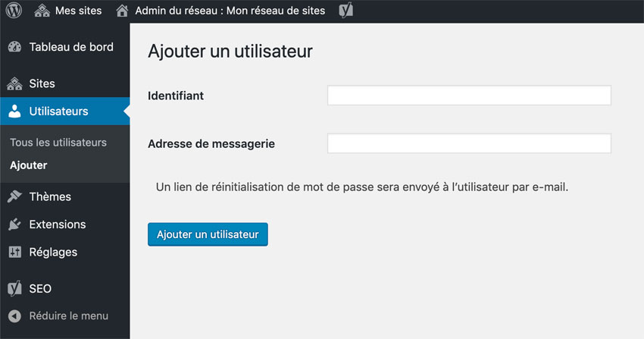Screen dimensions: 644x339
Task: Open the Mes sites menu
Action: coord(79,11)
